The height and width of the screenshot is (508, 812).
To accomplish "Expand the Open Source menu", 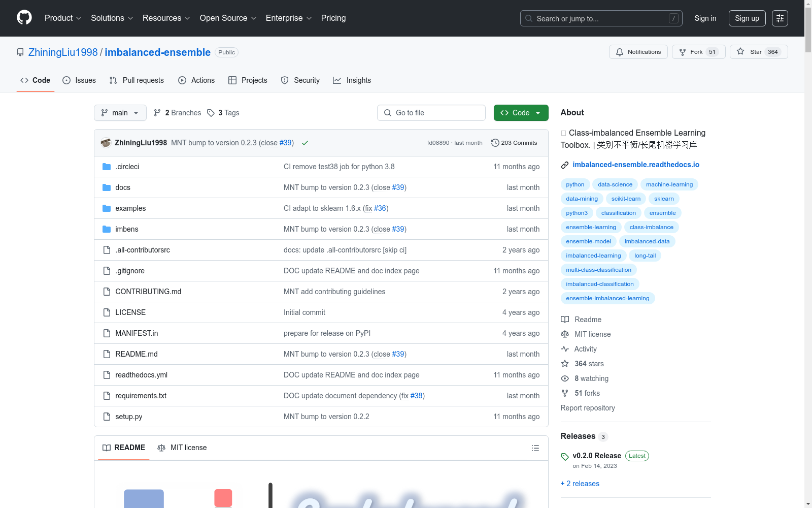I will click(x=228, y=18).
